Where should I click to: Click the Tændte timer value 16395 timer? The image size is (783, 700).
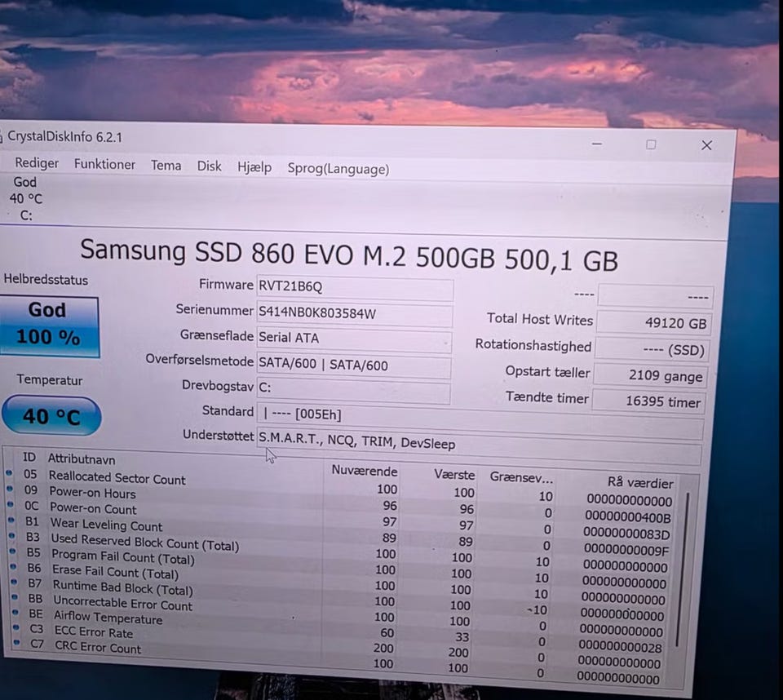(648, 401)
